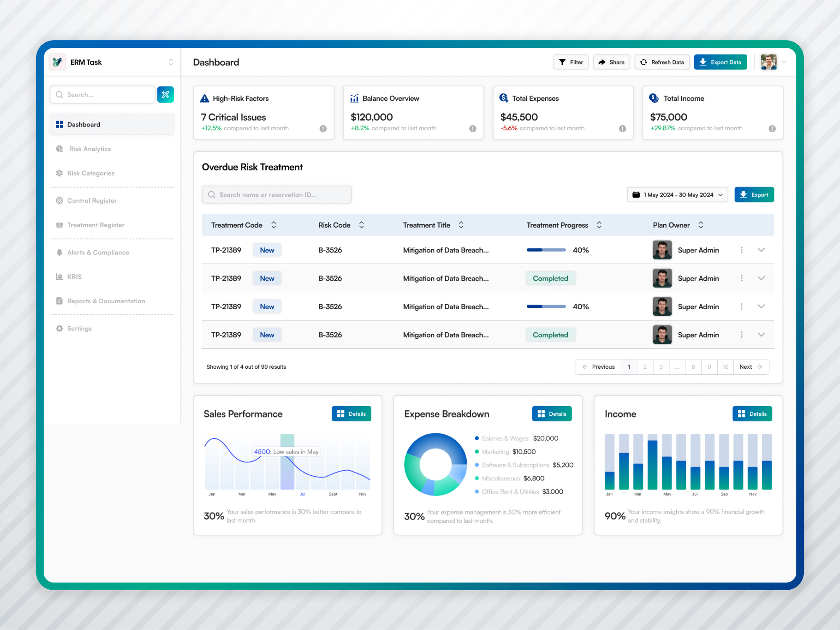
Task: Open Details for Expense Breakdown
Action: [551, 414]
